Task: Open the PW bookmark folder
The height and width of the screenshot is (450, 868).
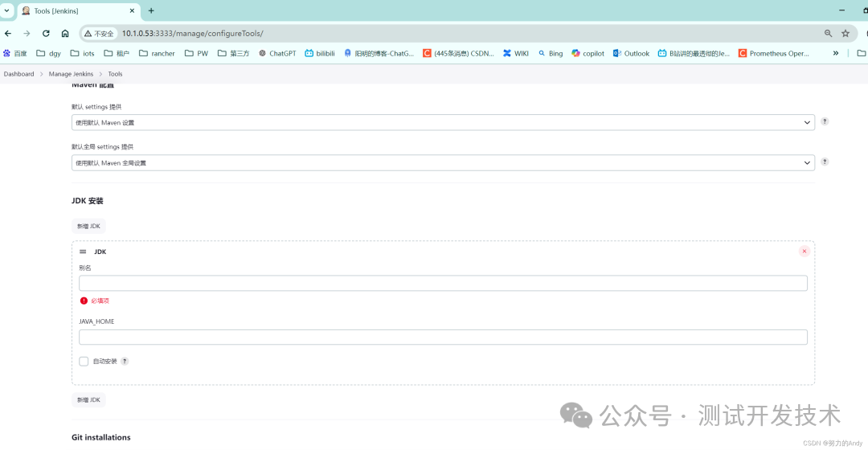Action: (197, 53)
